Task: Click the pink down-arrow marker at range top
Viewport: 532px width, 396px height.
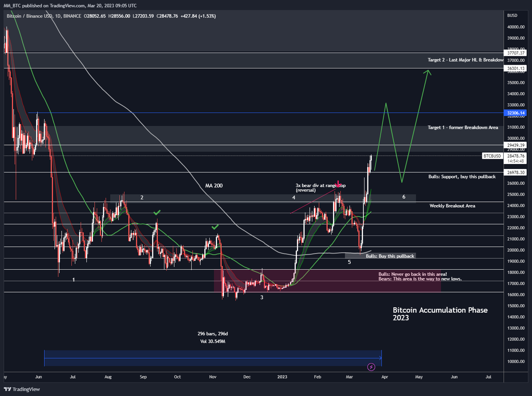Action: click(x=339, y=184)
